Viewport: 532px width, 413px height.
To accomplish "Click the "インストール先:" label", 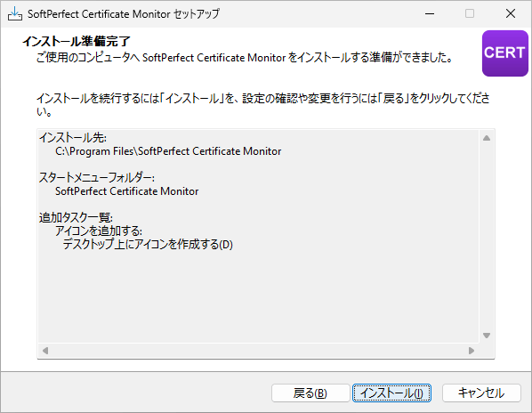I will click(x=73, y=138).
